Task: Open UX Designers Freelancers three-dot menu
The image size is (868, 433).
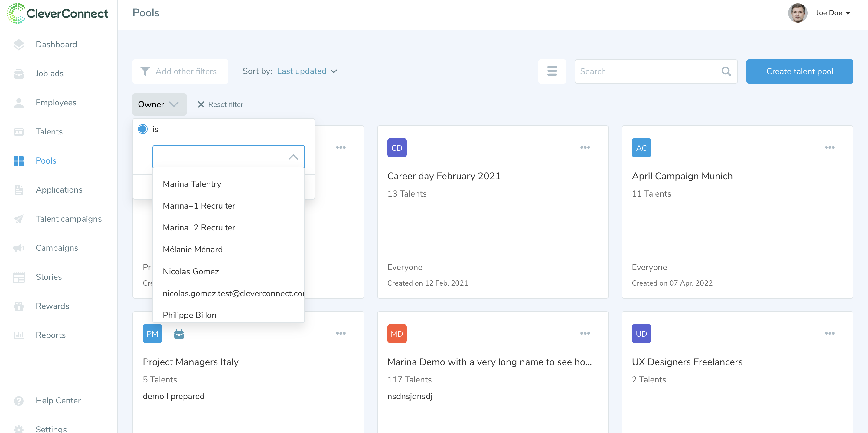Action: [x=829, y=333]
